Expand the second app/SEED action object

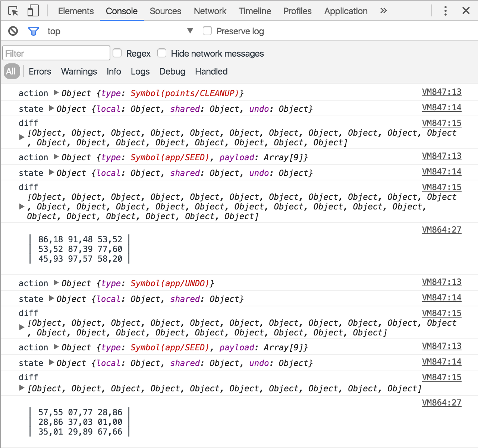coord(56,347)
